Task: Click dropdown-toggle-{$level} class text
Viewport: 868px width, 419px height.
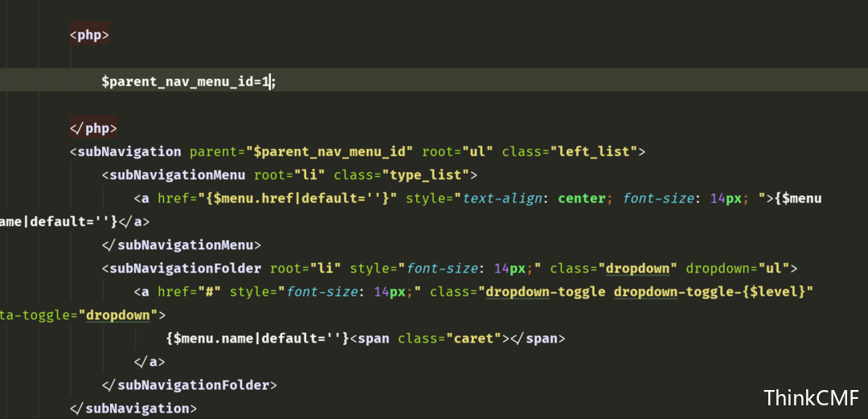Action: [x=709, y=291]
